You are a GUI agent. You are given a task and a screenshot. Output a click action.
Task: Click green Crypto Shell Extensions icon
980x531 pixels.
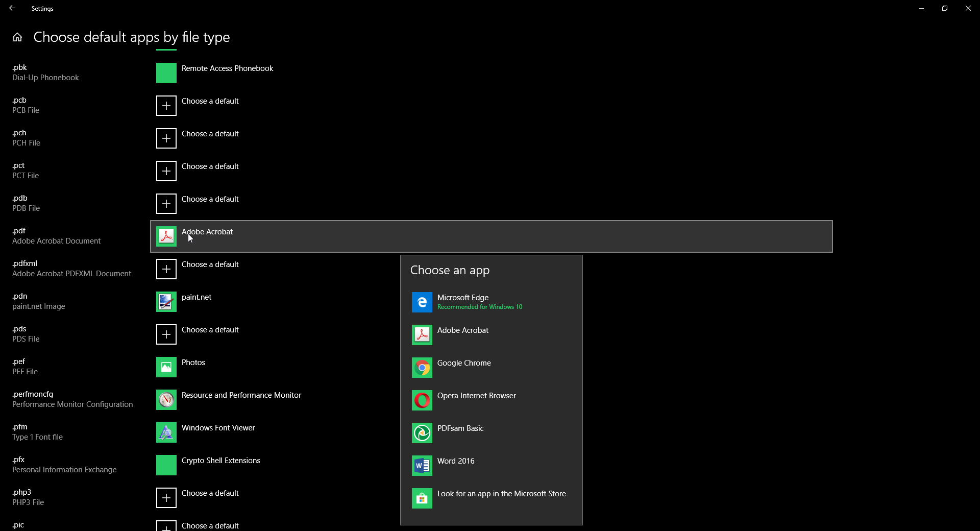[x=166, y=465]
